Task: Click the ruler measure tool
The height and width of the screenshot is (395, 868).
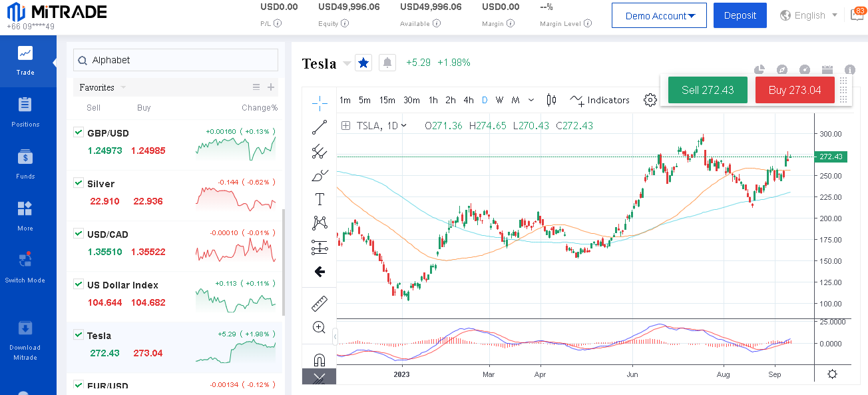Action: [x=320, y=304]
